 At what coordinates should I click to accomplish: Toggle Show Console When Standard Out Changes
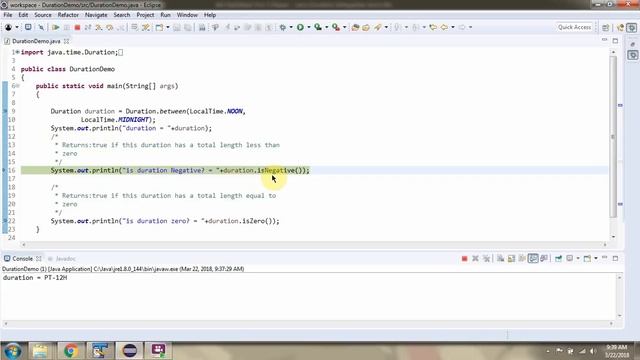533,258
